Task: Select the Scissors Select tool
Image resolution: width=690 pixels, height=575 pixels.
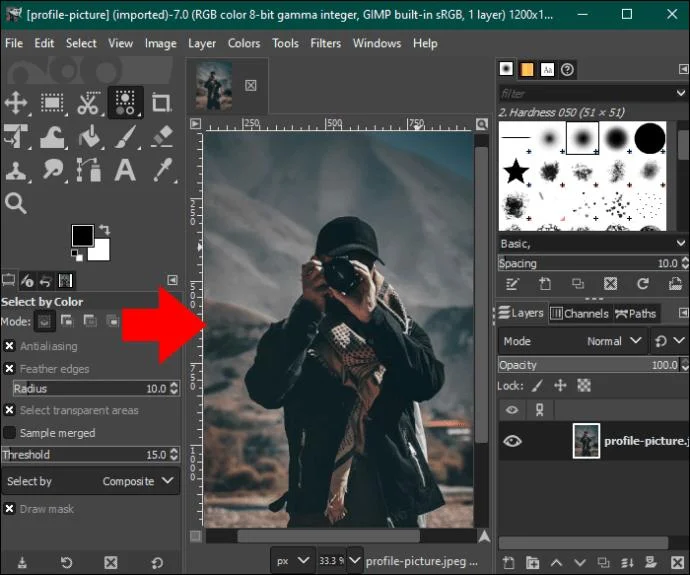Action: 88,103
